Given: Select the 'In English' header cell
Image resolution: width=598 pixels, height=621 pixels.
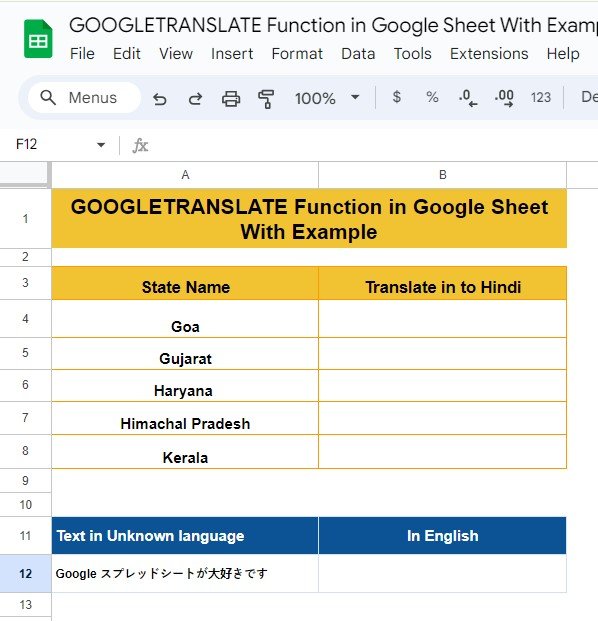Looking at the screenshot, I should pyautogui.click(x=442, y=535).
